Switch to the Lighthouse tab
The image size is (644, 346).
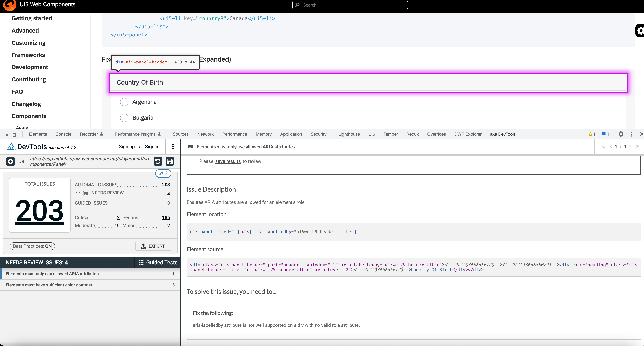349,134
